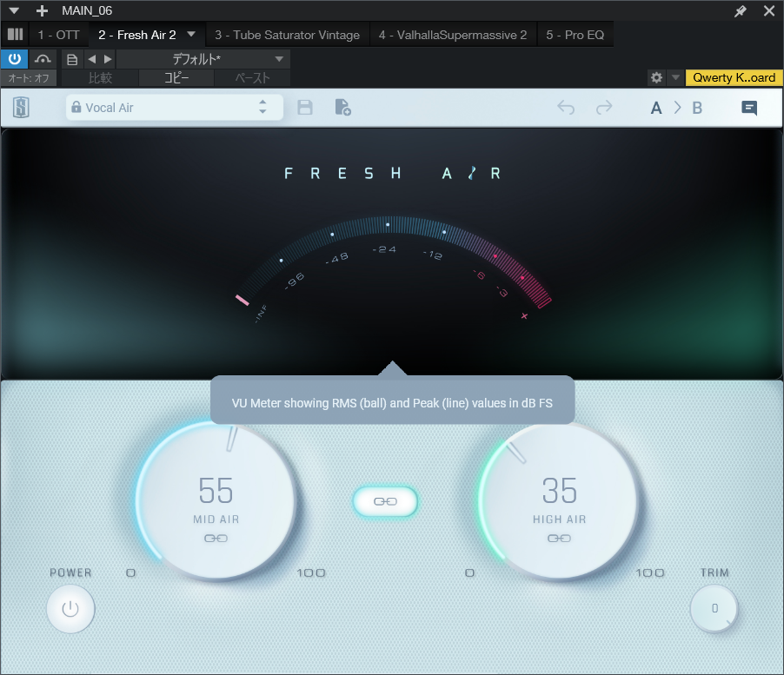
Task: Open dropdown arrow beside Fresh Air 2 tab
Action: point(191,35)
